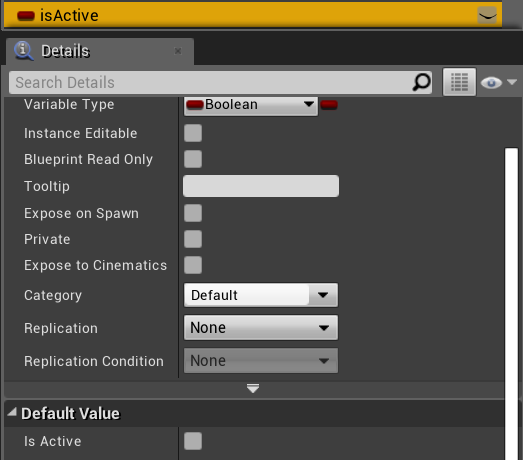
Task: Close the Details tab
Action: [178, 51]
